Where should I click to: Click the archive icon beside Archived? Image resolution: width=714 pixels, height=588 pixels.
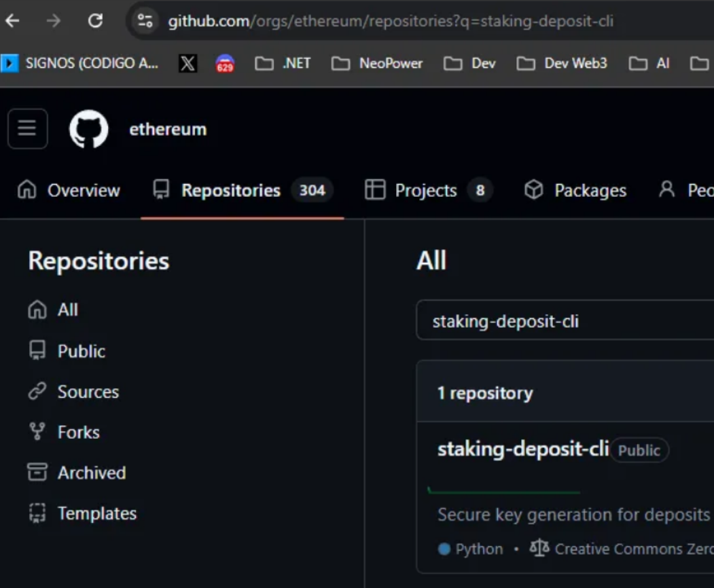coord(37,473)
